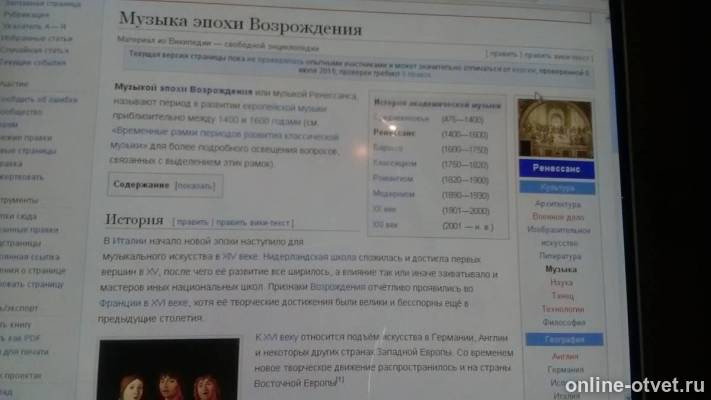The image size is (711, 400).
Task: Open 'Случайная статья' in the left sidebar
Action: point(35,50)
